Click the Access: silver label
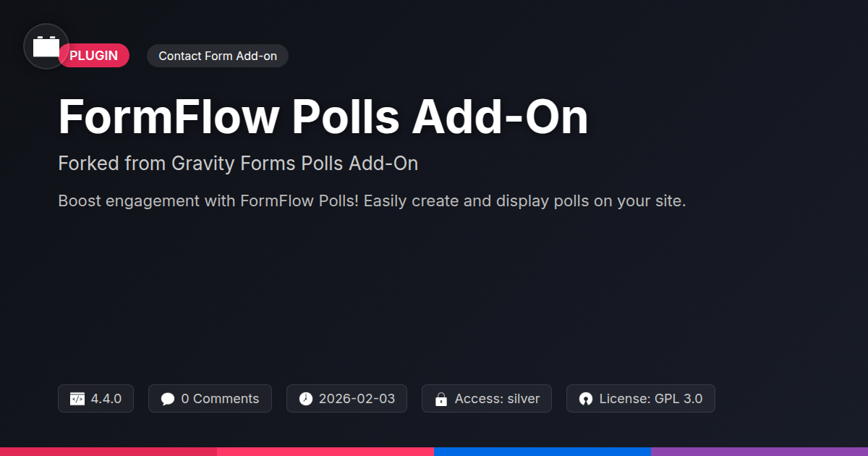The width and height of the screenshot is (868, 456). pyautogui.click(x=497, y=399)
